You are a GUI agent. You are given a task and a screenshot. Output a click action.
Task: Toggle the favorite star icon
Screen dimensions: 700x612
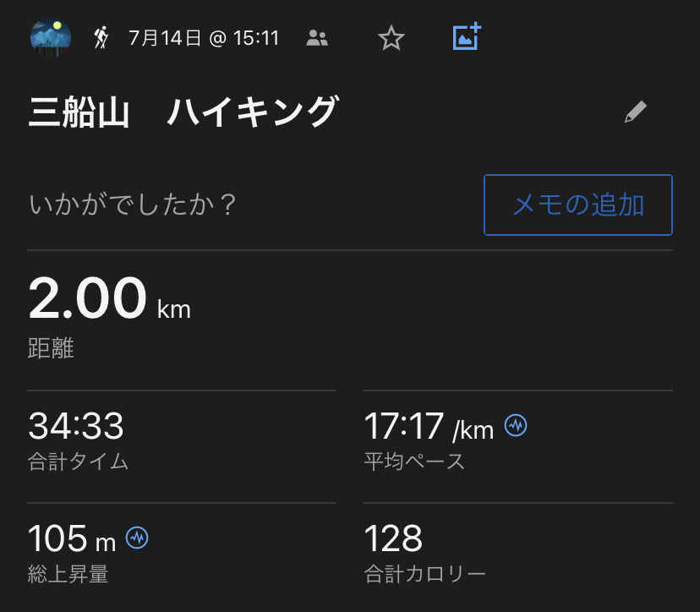(x=391, y=37)
